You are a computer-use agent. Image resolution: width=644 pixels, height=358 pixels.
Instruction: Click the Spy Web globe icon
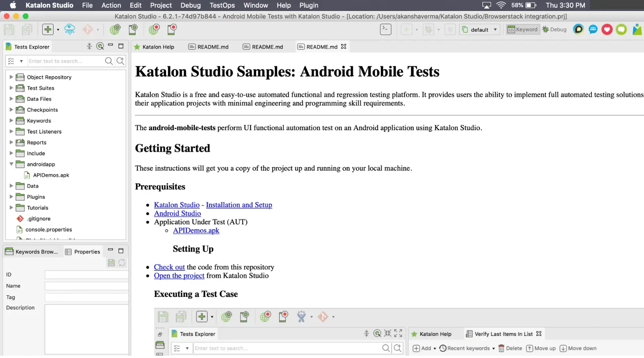tap(115, 30)
